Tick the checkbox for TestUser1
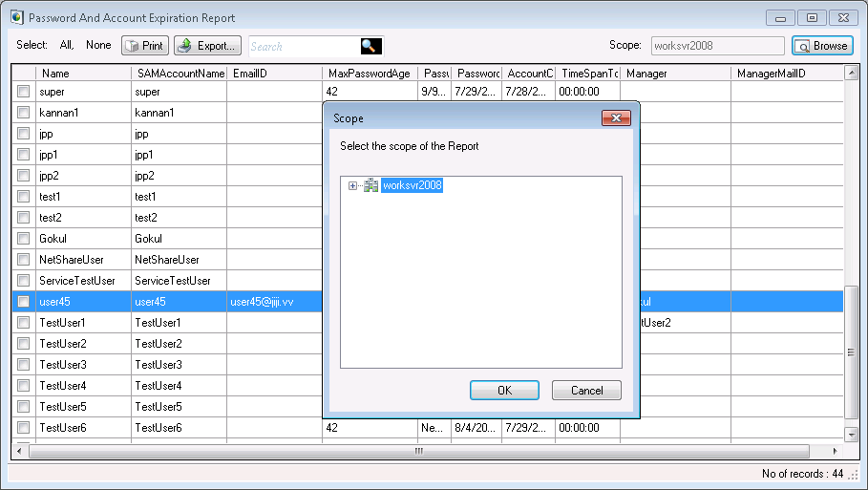The width and height of the screenshot is (868, 490). point(23,322)
